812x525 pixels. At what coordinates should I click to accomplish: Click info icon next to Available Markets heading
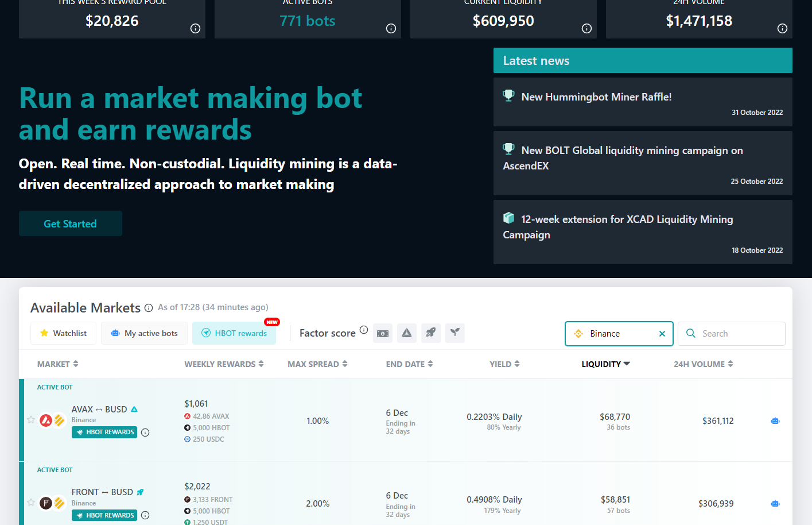[149, 308]
